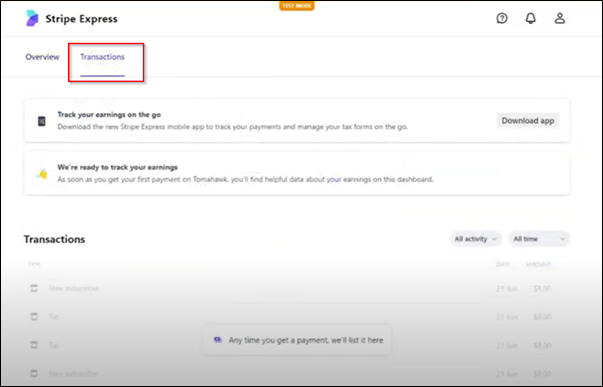Click the Stripe Express title text

(x=82, y=19)
